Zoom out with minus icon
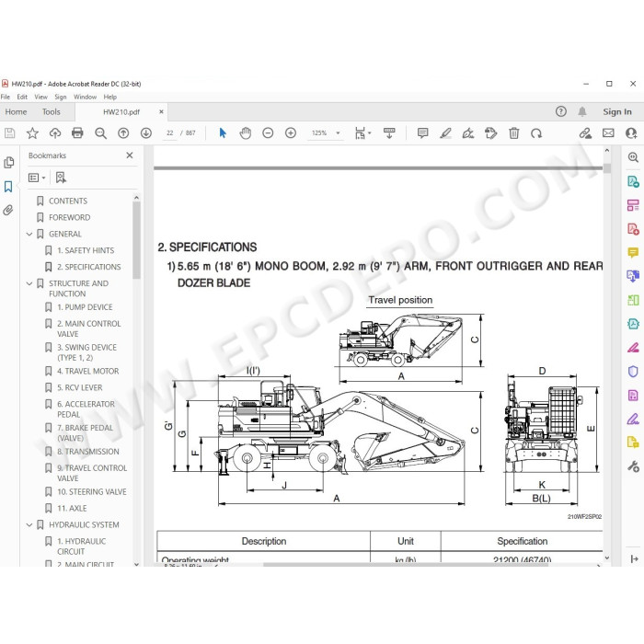 pos(268,133)
